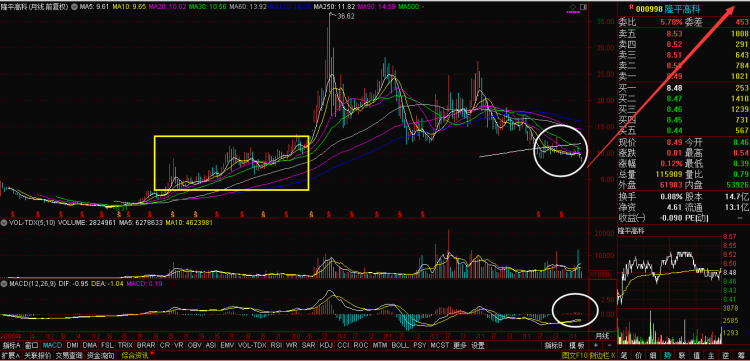Click the intraday mini chart for 隆平高科
Screen dimensions: 750x361
[x=669, y=289]
